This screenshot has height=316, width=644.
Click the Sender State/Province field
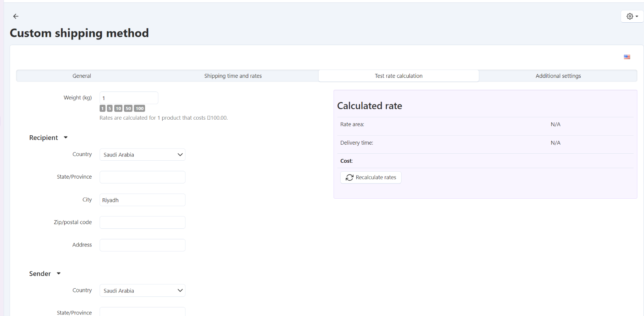[142, 312]
